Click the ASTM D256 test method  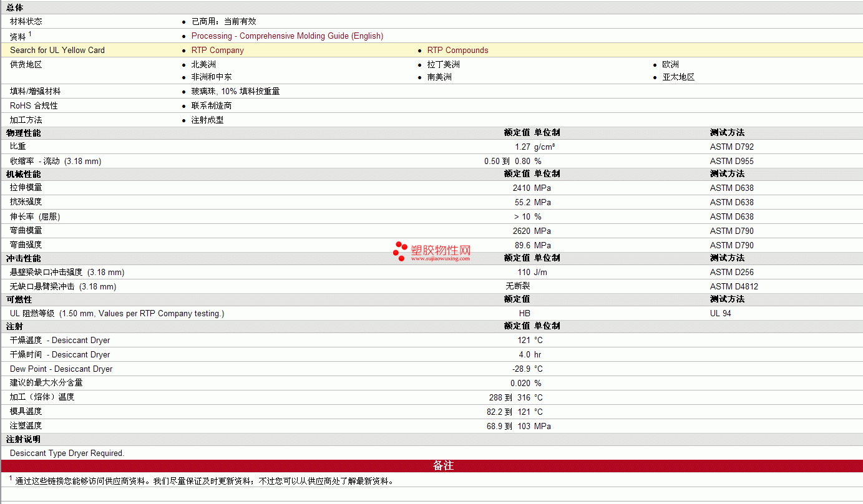(x=732, y=273)
